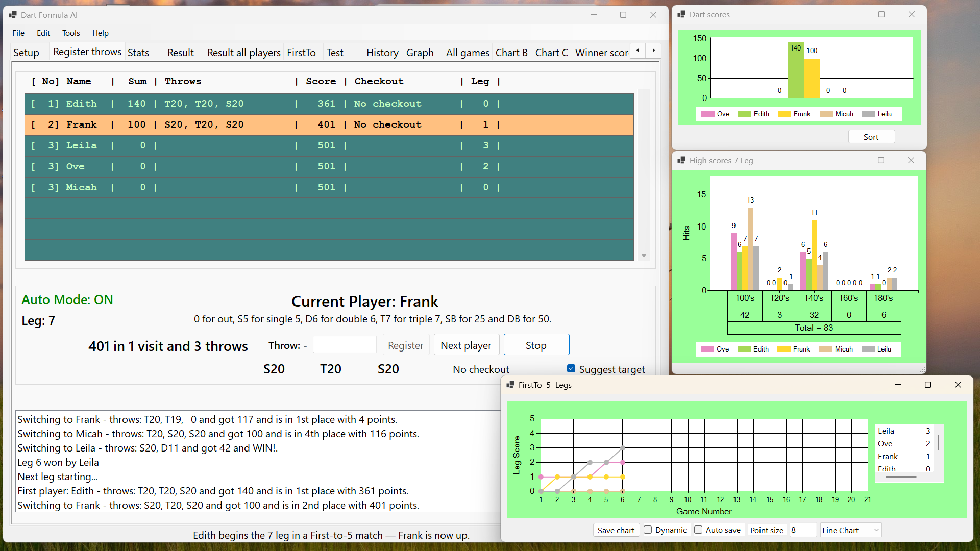Click the High scores window icon
This screenshot has height=551, width=980.
681,160
